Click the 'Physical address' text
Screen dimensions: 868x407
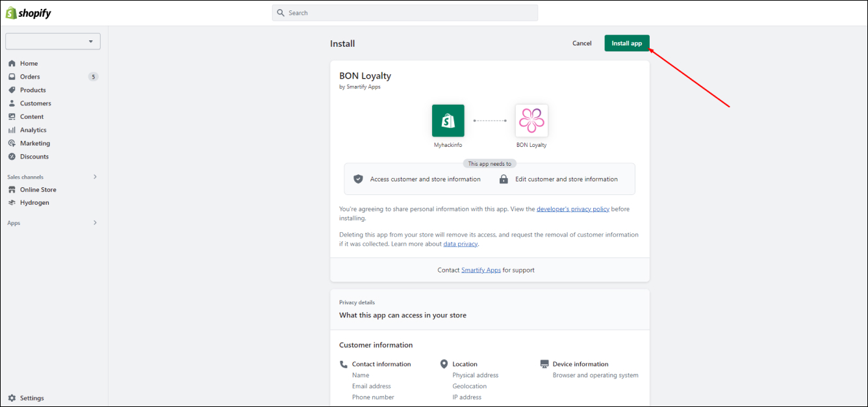(476, 375)
